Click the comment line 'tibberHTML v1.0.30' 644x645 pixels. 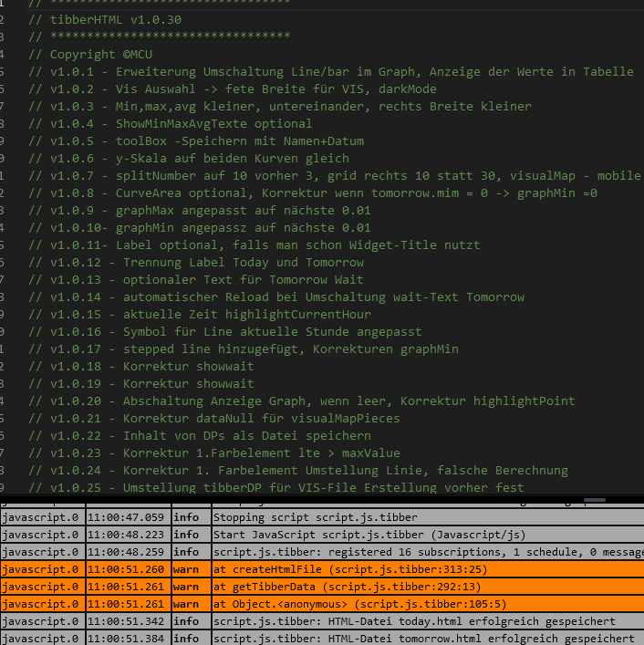[105, 20]
